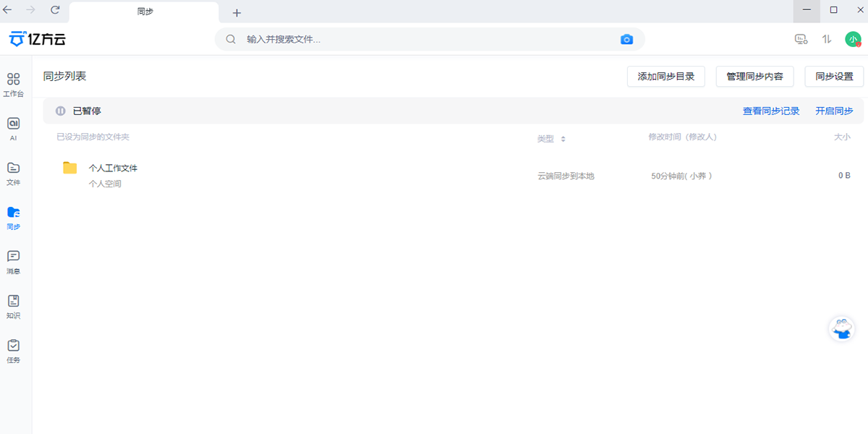Open 查看同步记录 link
The width and height of the screenshot is (868, 434).
pyautogui.click(x=771, y=111)
